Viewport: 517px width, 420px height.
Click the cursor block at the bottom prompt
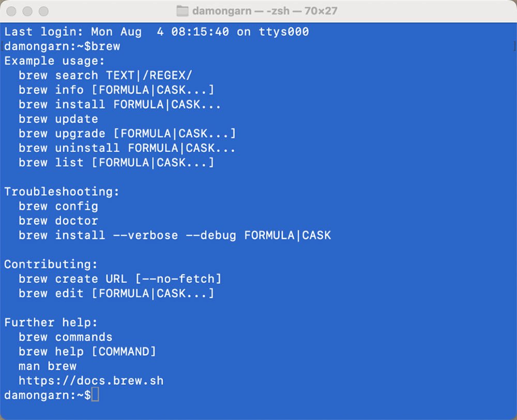point(95,395)
